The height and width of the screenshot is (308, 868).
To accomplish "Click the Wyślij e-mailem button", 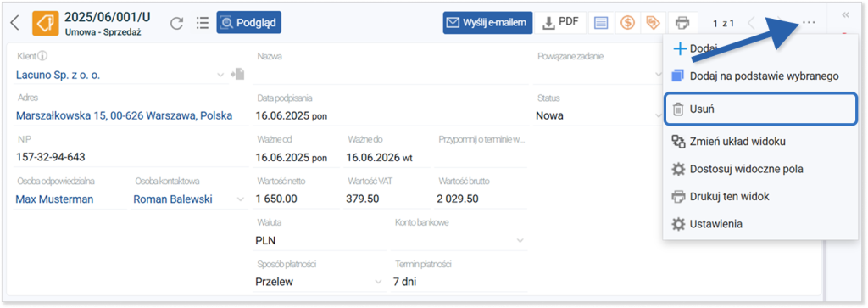I will coord(487,23).
